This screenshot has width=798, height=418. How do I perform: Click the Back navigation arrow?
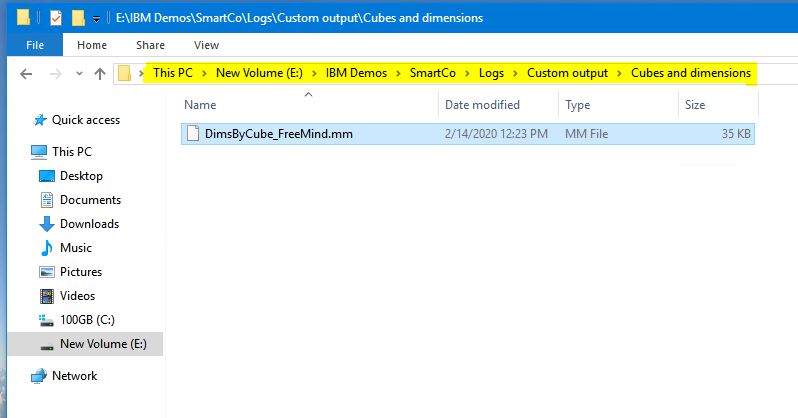[27, 74]
